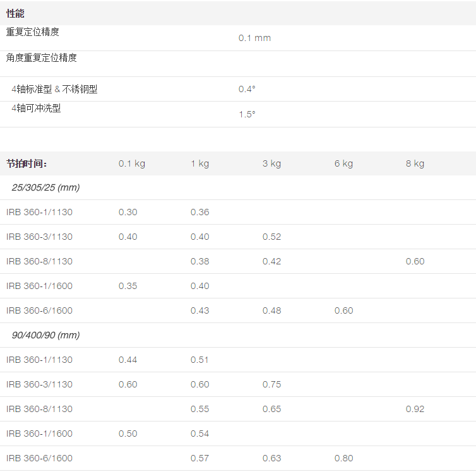Select the 0.35 cycle time value
This screenshot has width=476, height=472.
tap(128, 286)
